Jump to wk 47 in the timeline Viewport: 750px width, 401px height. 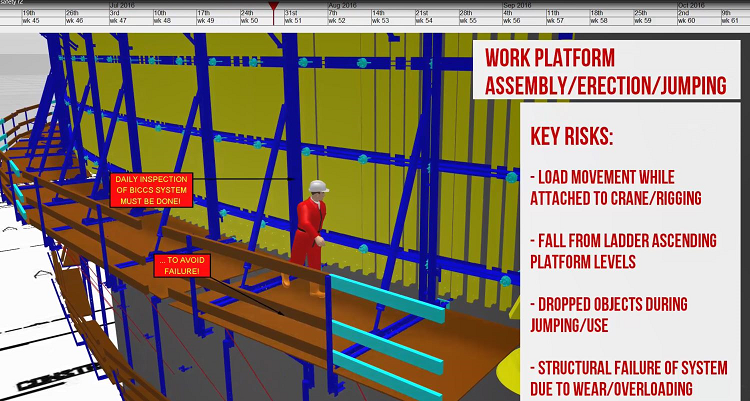click(131, 21)
